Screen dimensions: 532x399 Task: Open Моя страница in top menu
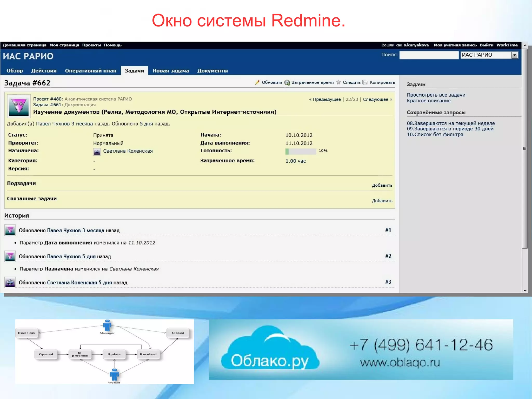point(64,45)
